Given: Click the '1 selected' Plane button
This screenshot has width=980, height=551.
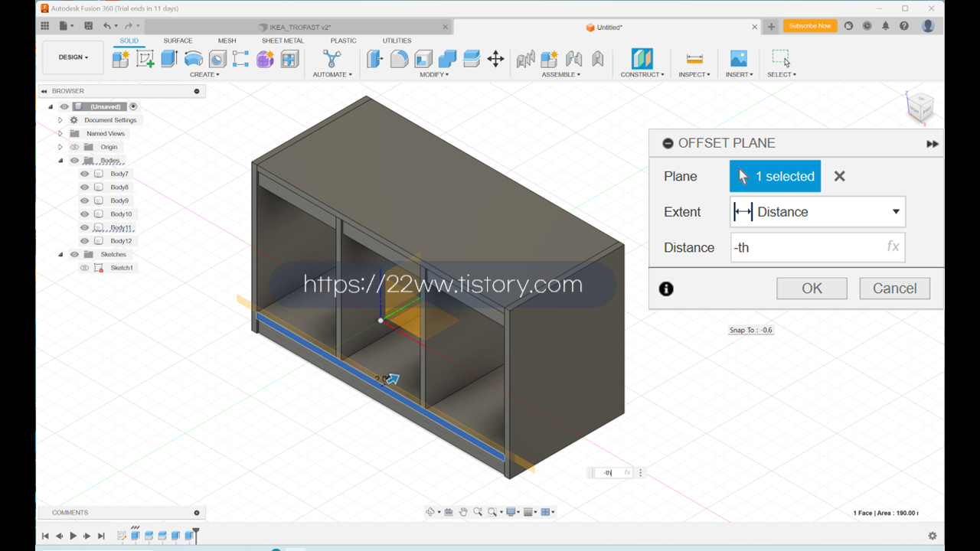Looking at the screenshot, I should (775, 176).
